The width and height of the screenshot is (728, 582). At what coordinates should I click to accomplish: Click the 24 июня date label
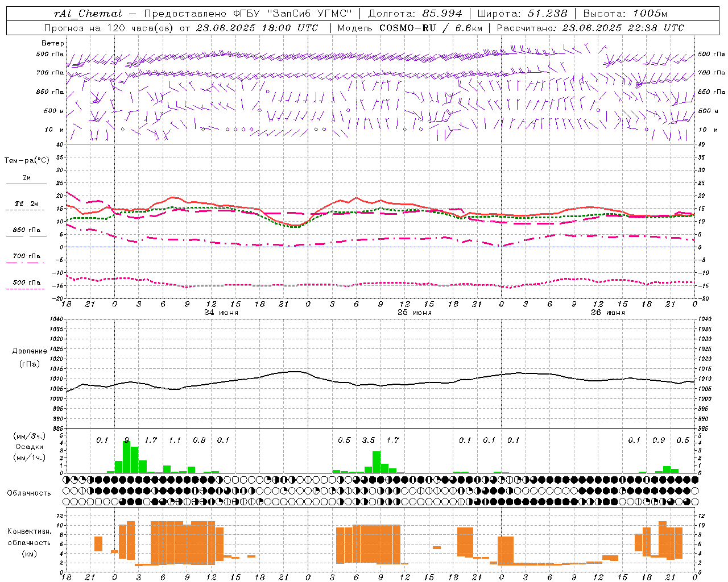[x=221, y=312]
